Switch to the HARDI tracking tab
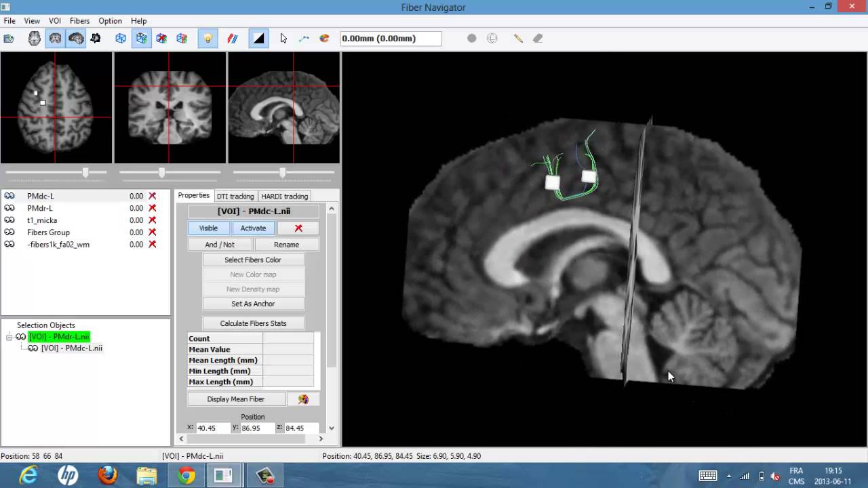Viewport: 868px width, 488px height. click(x=285, y=197)
